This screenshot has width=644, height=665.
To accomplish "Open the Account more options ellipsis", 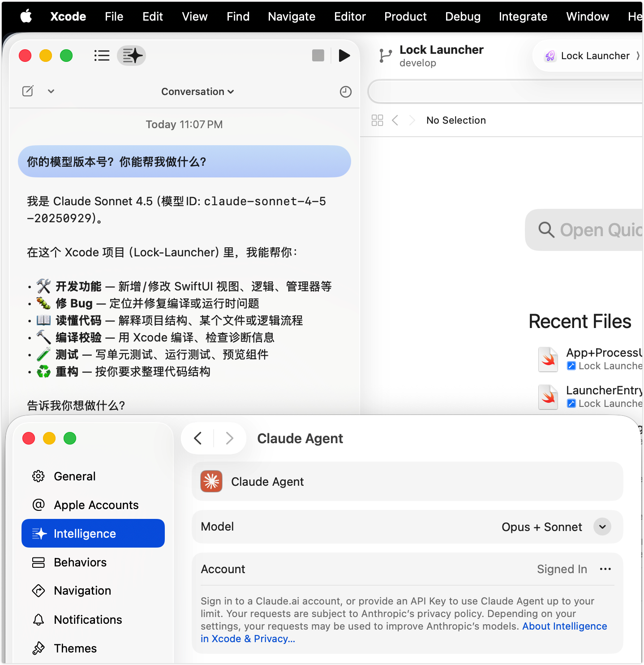I will pyautogui.click(x=605, y=569).
